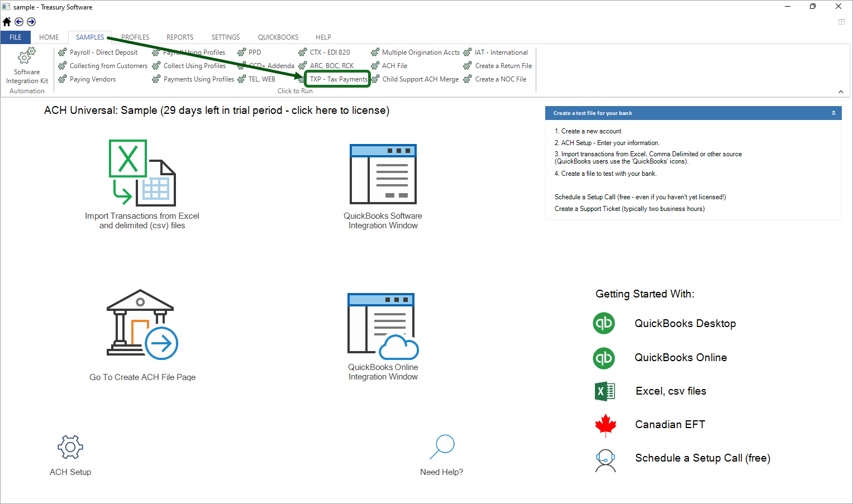Image resolution: width=853 pixels, height=504 pixels.
Task: Click the ribbon display options button
Action: pyautogui.click(x=841, y=22)
